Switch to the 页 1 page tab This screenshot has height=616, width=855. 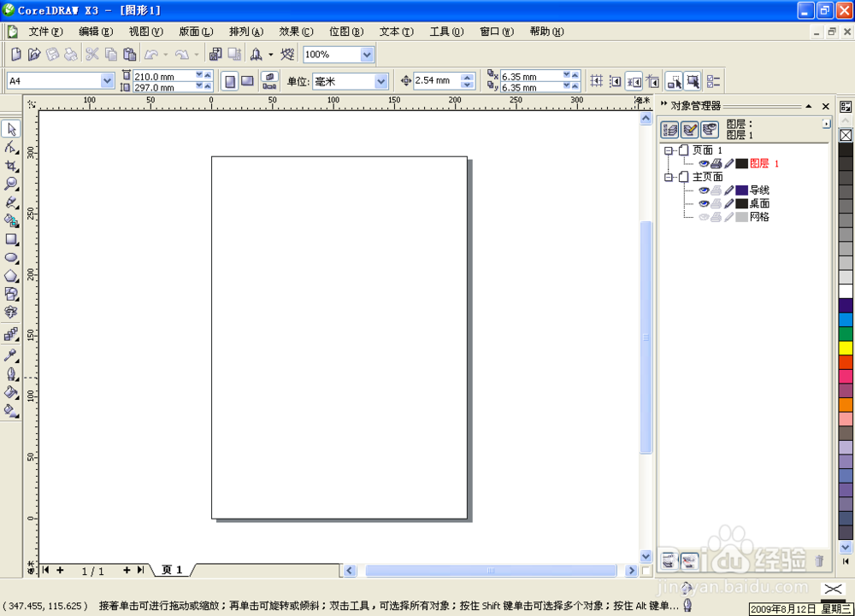pyautogui.click(x=171, y=570)
